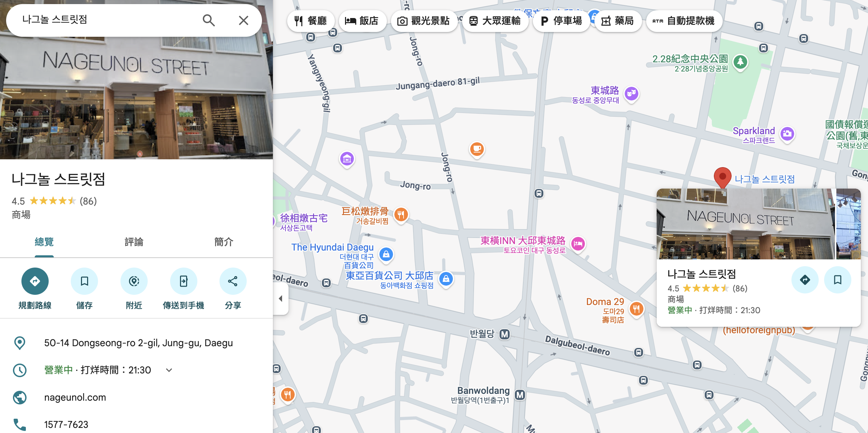Click the 나그놀 스트릿점 blue map label

(765, 179)
